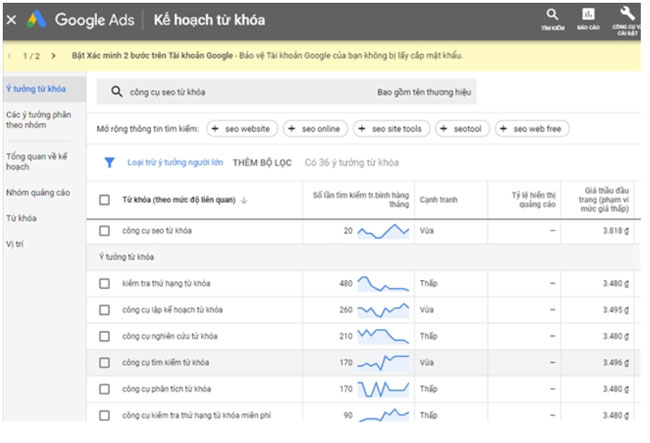Click trend sparkline for công cụ phân tích từ khóa
The height and width of the screenshot is (443, 650).
click(x=383, y=389)
